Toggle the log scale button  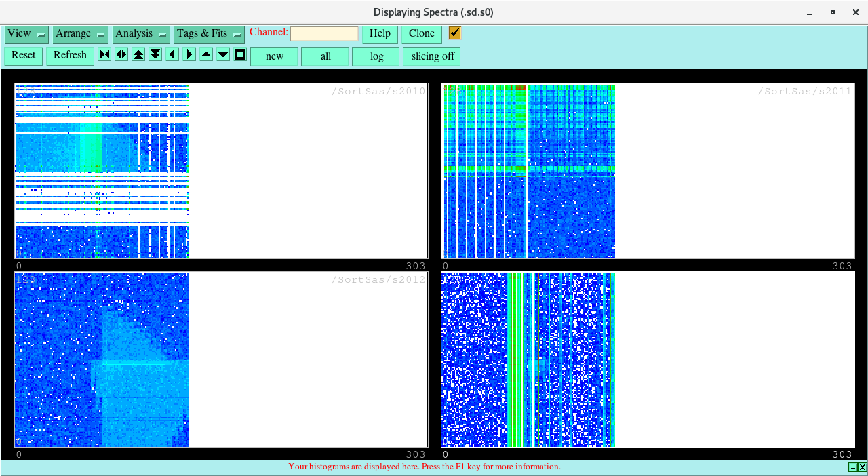coord(376,57)
